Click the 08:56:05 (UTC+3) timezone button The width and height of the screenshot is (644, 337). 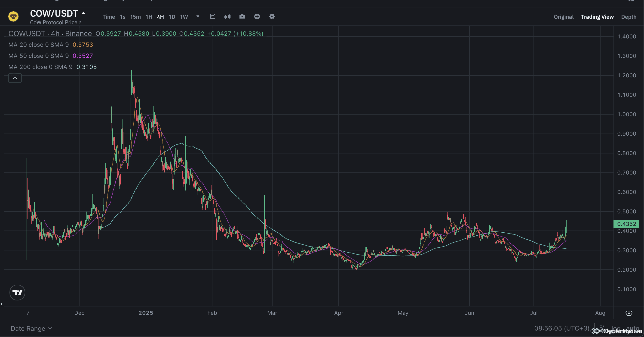click(562, 328)
